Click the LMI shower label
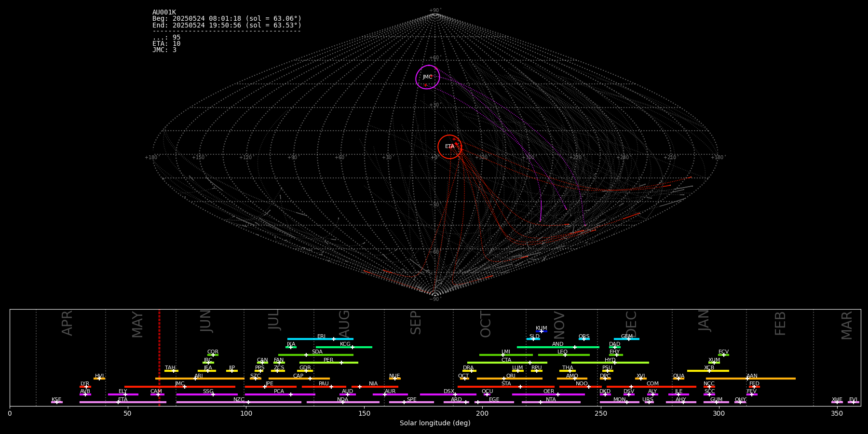This screenshot has width=868, height=434. tap(505, 352)
